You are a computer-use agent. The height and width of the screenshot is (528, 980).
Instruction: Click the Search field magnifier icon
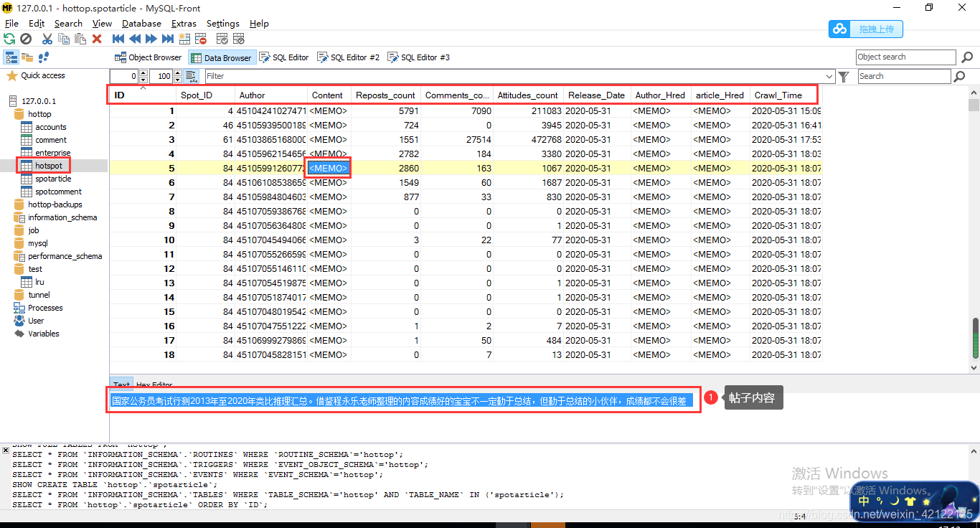959,76
